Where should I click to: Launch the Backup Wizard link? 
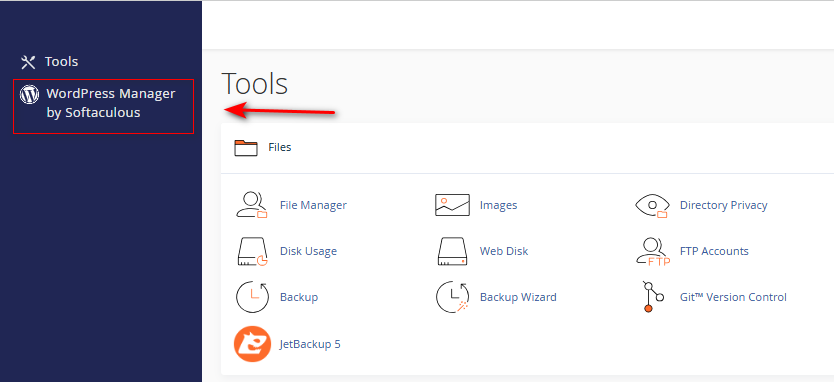click(518, 297)
